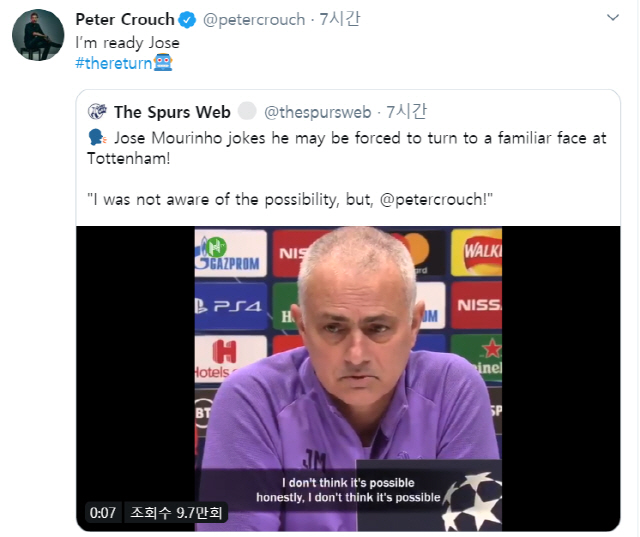Click the Peter Crouch display name
640x537 pixels.
pos(125,20)
